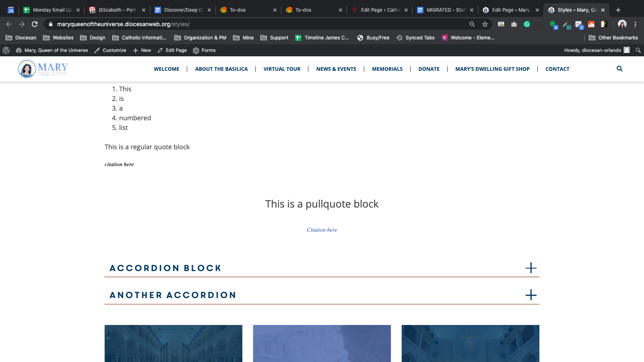Viewport: 644px width, 362px height.
Task: Go to the News & Events menu
Action: coord(336,69)
